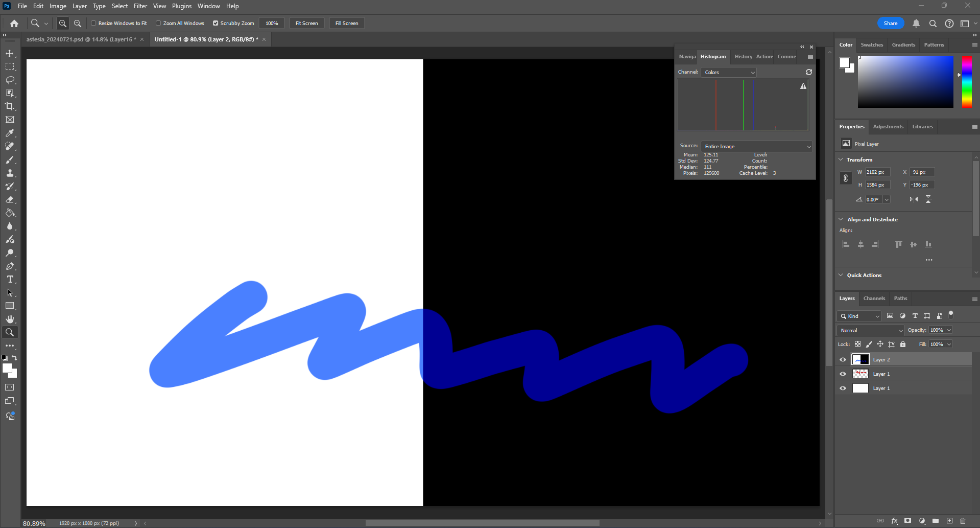Click the Share button
This screenshot has width=980, height=528.
[x=890, y=23]
